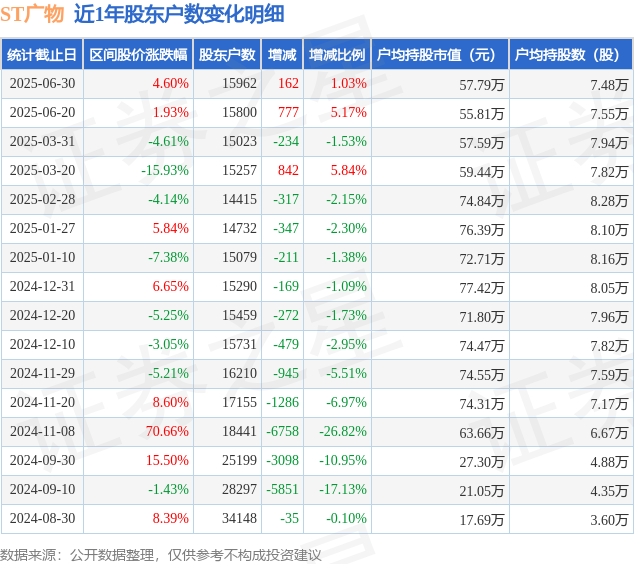This screenshot has height=564, width=634.
Task: Select the 统计截止日 column header
Action: [x=42, y=55]
